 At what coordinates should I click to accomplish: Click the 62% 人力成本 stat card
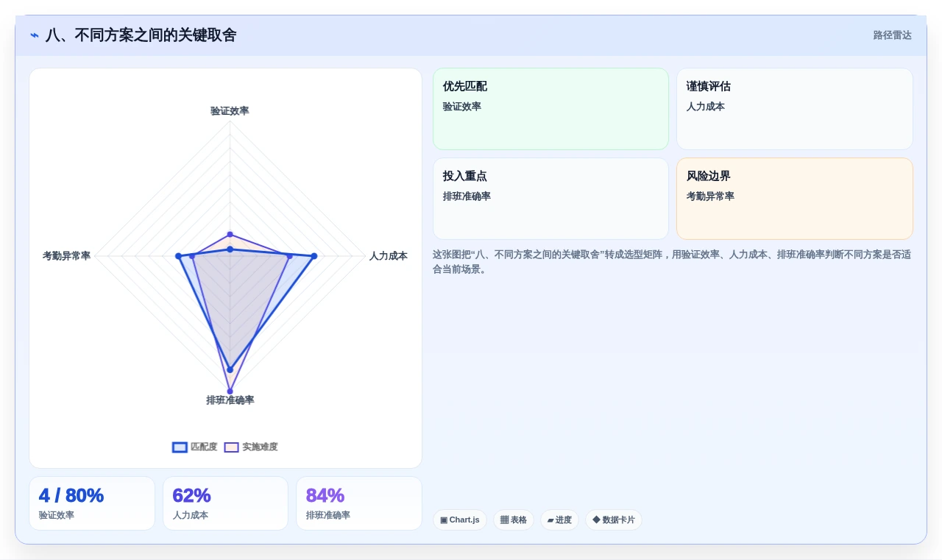225,503
